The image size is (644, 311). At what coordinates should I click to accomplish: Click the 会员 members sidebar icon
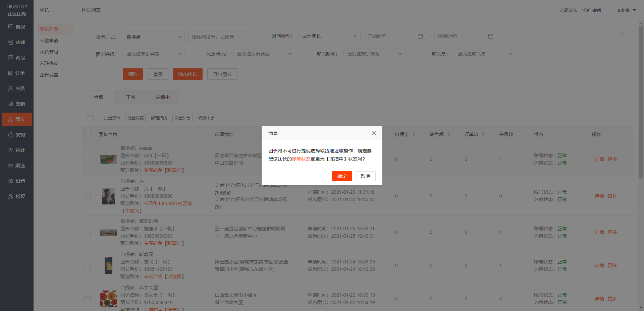pos(11,88)
